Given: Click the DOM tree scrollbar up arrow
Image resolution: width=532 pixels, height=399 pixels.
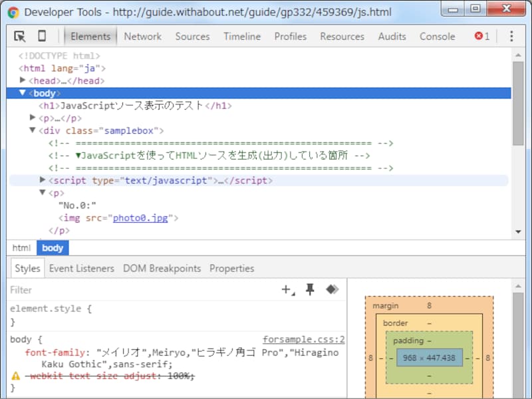Looking at the screenshot, I should [518, 55].
